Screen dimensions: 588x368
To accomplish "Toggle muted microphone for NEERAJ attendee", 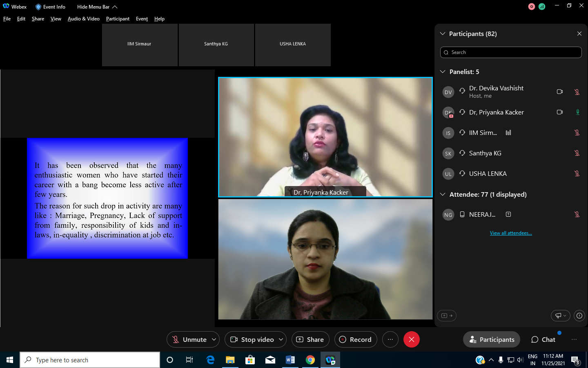I will pos(577,214).
